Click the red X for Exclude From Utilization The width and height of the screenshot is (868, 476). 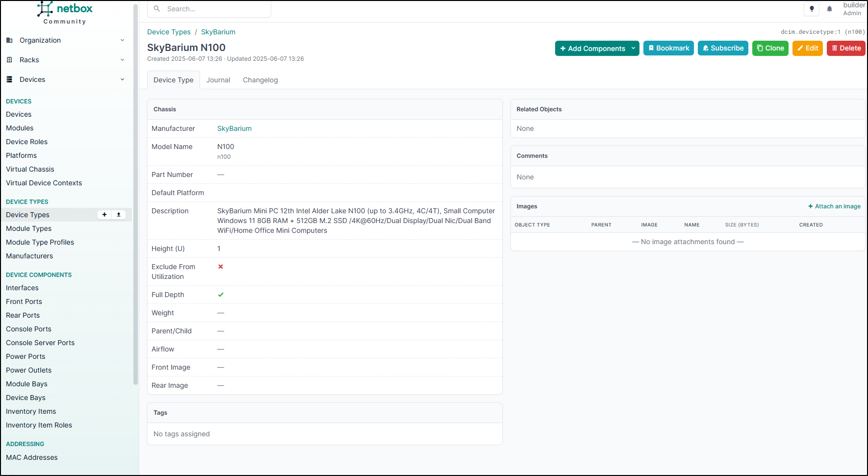tap(221, 267)
